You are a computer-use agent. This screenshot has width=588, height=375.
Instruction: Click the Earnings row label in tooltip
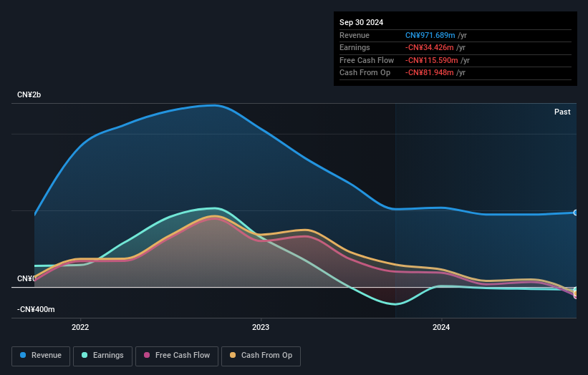click(x=355, y=47)
